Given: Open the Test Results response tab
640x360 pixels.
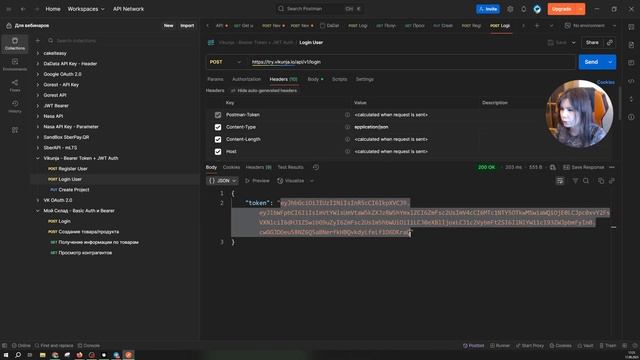Looking at the screenshot, I should (291, 167).
